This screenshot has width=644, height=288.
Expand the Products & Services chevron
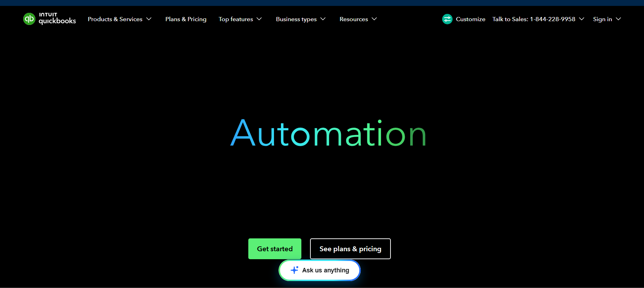point(149,19)
